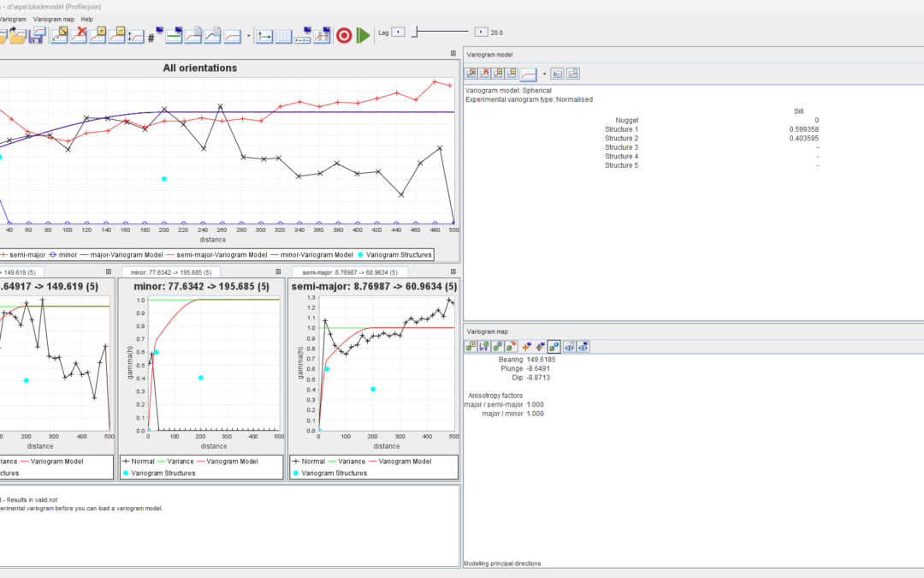Click the open folder icon in toolbar

pyautogui.click(x=17, y=36)
